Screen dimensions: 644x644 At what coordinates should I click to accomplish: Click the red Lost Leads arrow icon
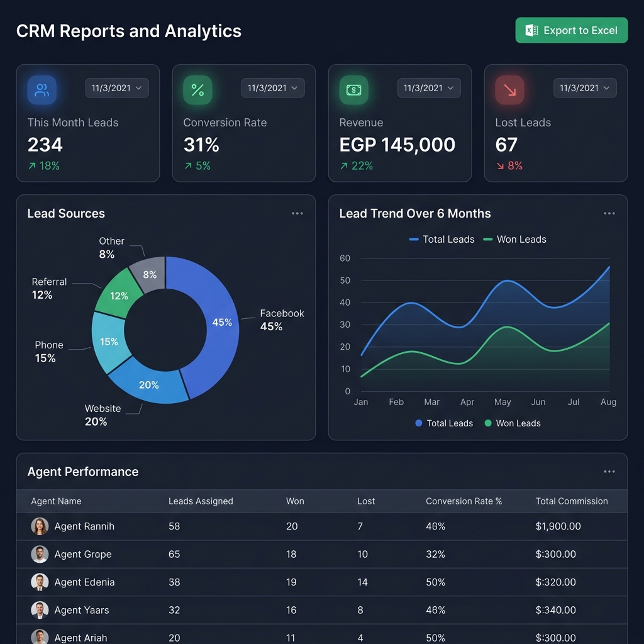point(509,89)
